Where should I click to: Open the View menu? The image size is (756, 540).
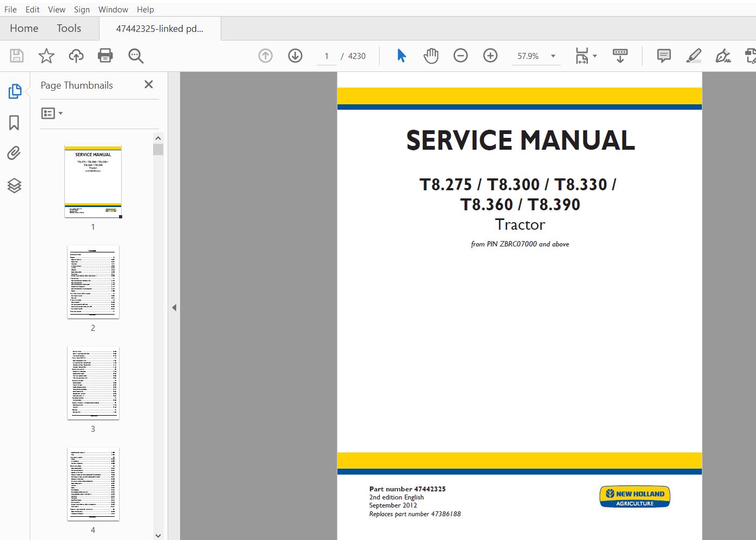pos(57,9)
